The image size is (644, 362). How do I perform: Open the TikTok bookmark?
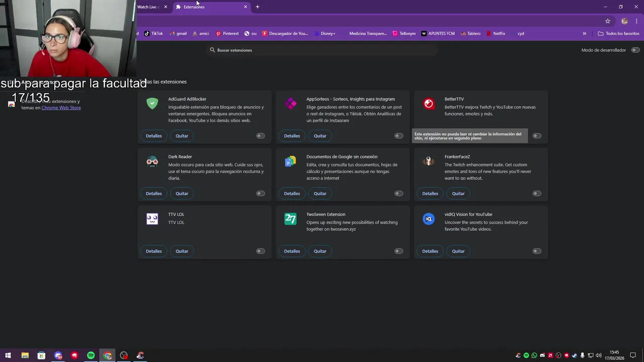pyautogui.click(x=153, y=34)
